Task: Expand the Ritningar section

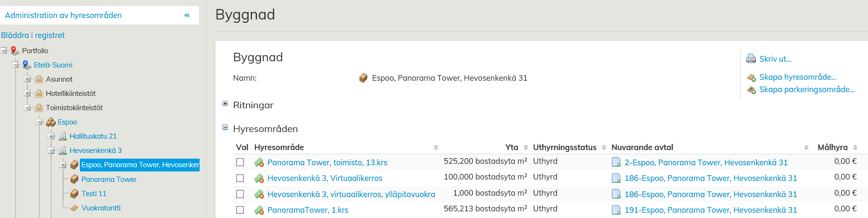Action: tap(225, 104)
